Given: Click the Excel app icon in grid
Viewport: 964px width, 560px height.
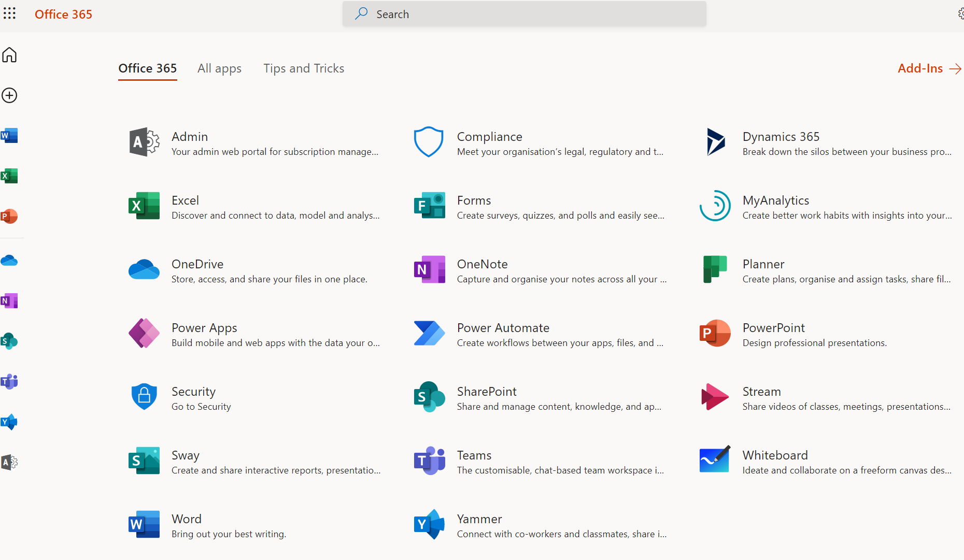Looking at the screenshot, I should coord(144,206).
